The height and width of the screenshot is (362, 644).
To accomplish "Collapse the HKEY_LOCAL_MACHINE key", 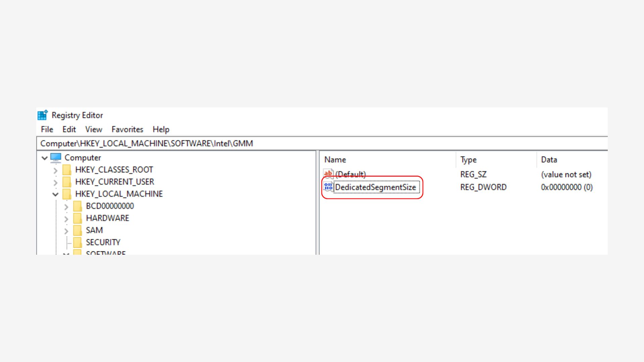I will click(x=55, y=194).
